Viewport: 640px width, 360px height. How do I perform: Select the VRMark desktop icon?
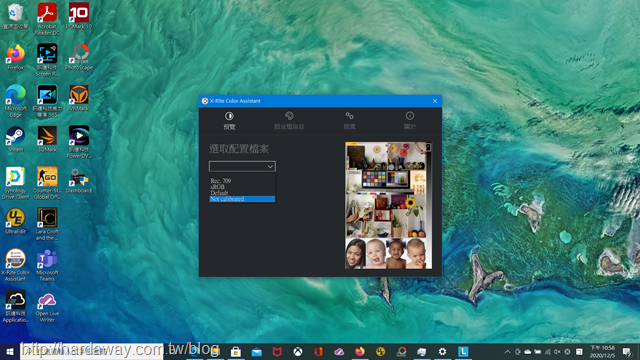click(79, 98)
